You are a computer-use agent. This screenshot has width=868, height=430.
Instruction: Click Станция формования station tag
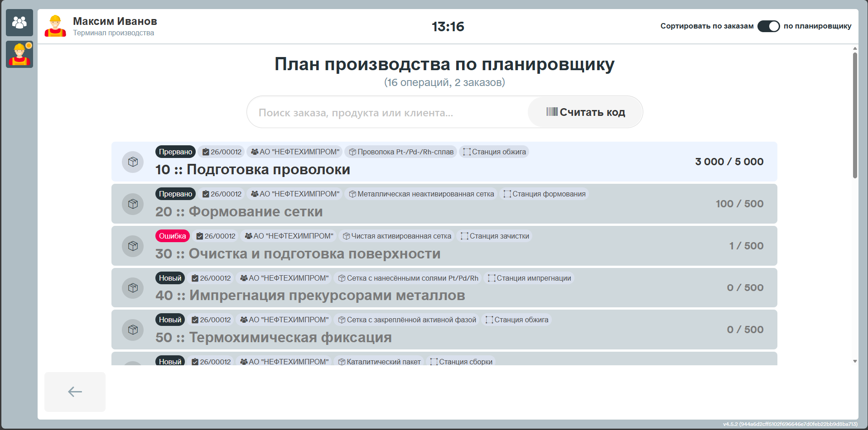click(x=545, y=194)
